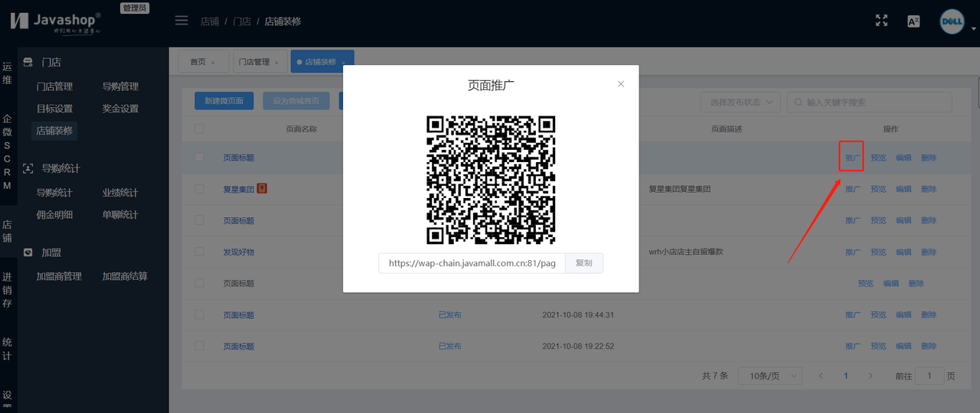The height and width of the screenshot is (413, 980).
Task: Click 已发布 status in 19:44:31 row
Action: click(x=449, y=314)
